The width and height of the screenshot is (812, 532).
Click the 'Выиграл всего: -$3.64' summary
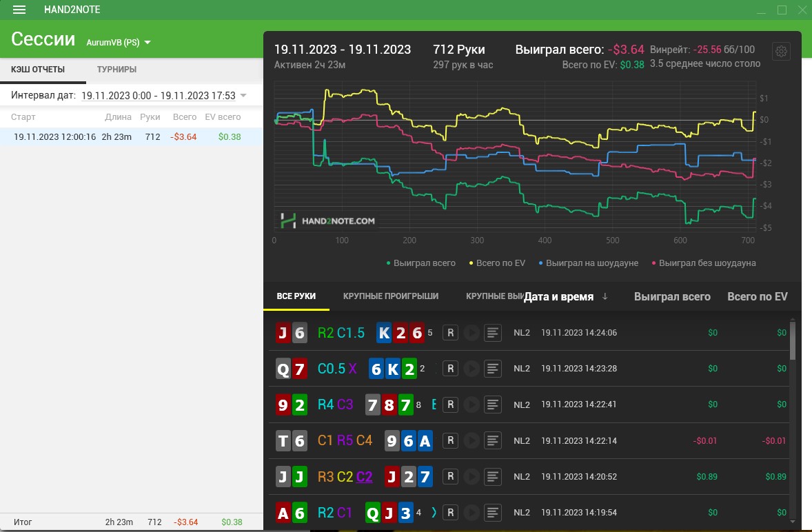[x=580, y=50]
